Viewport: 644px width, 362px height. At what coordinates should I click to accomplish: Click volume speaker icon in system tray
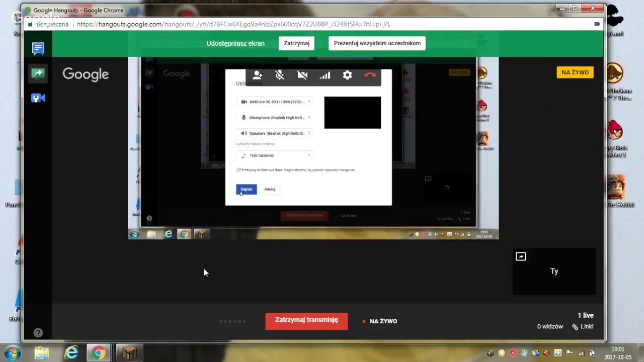(546, 353)
